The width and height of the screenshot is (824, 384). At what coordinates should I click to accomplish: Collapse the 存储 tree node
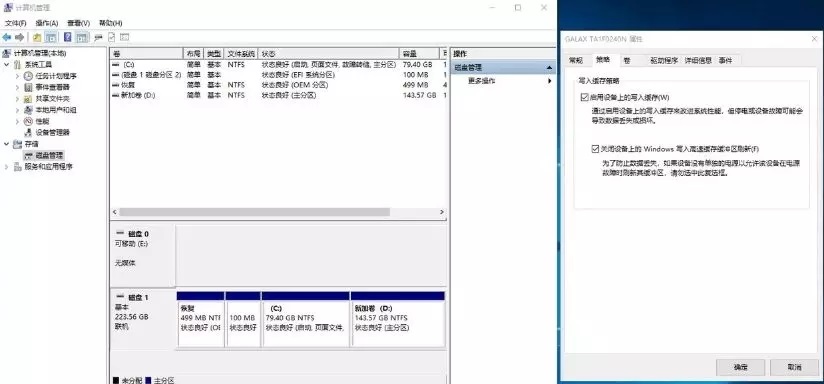6,144
